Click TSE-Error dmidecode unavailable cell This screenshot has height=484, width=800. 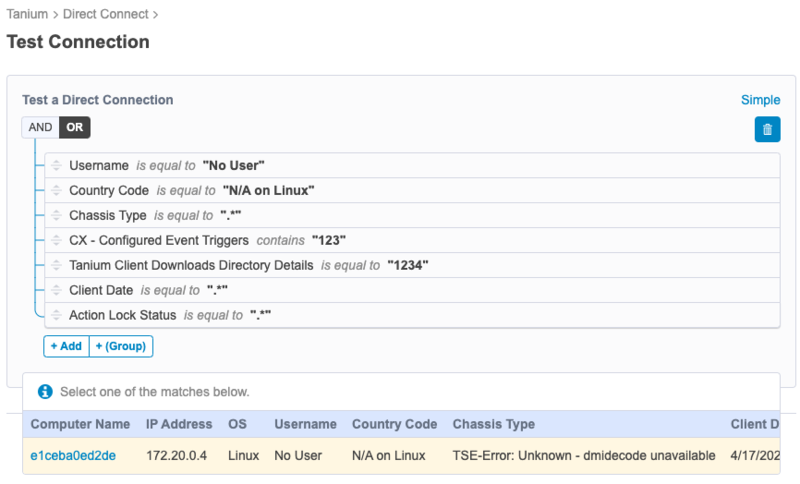tap(584, 455)
